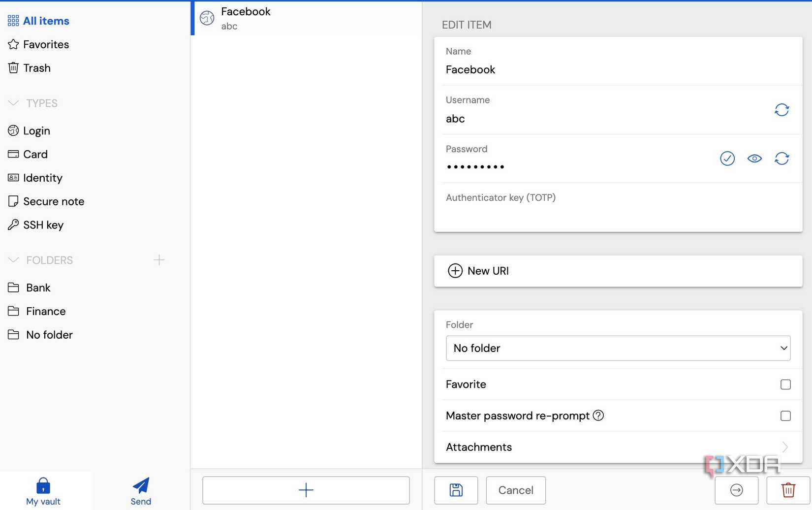This screenshot has width=812, height=510.
Task: Click the clone item arrow icon
Action: point(737,490)
